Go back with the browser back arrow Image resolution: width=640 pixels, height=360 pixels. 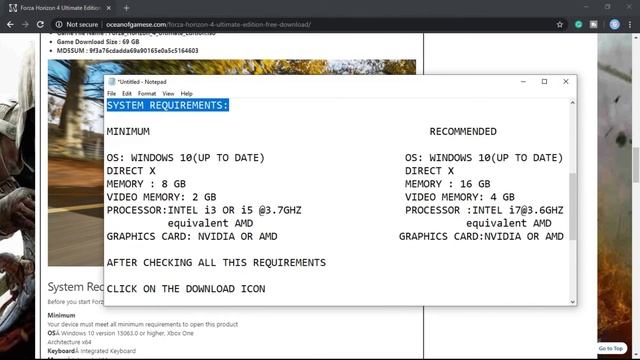point(10,24)
